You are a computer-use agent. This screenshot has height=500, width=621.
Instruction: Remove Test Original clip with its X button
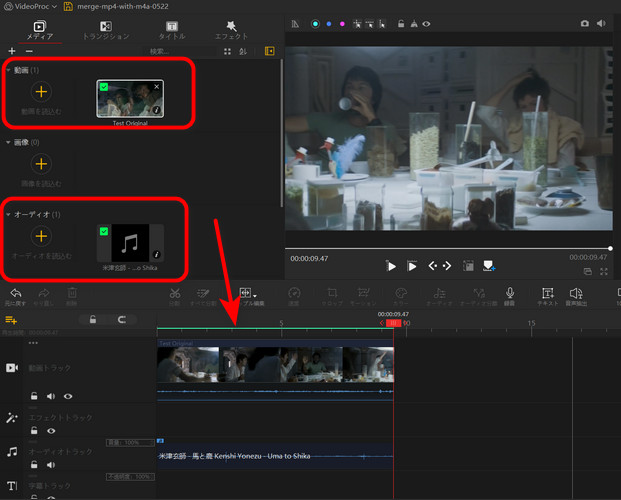[x=157, y=86]
